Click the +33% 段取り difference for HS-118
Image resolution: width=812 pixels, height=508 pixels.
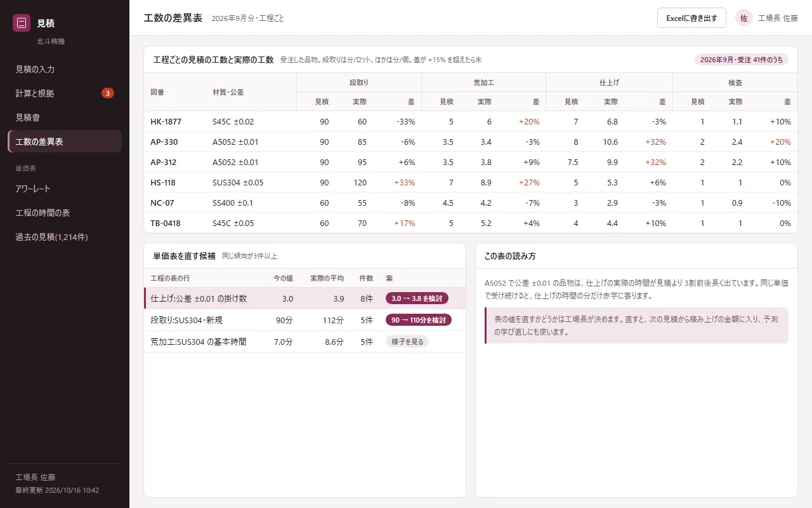click(405, 183)
